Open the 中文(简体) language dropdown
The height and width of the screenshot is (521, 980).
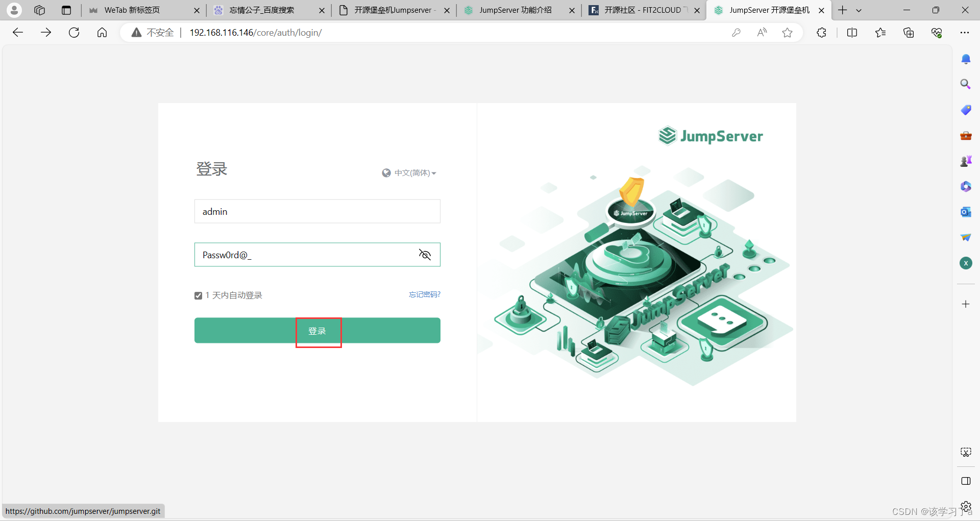click(409, 173)
